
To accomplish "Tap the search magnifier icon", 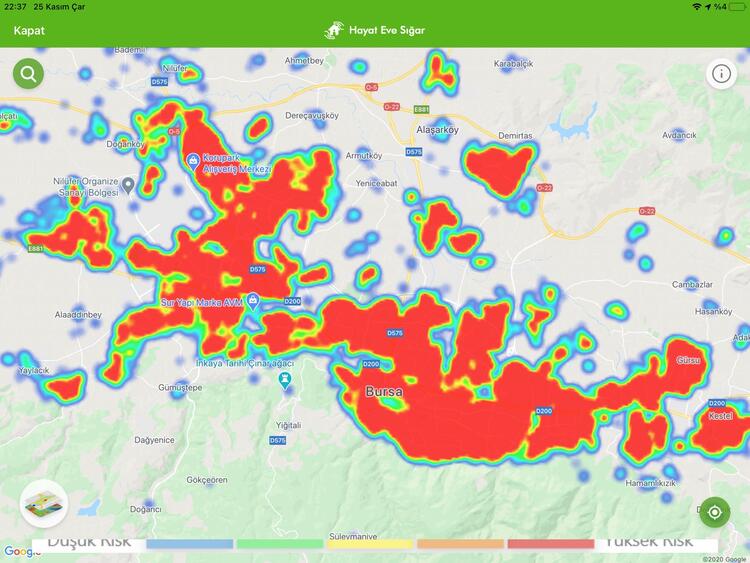I will (28, 74).
